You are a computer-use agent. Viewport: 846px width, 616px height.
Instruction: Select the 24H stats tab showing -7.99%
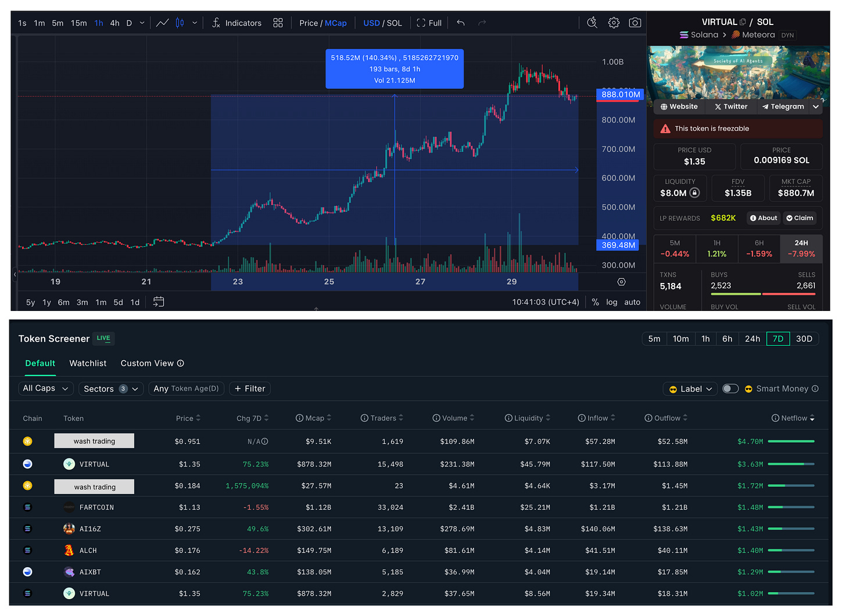click(801, 249)
